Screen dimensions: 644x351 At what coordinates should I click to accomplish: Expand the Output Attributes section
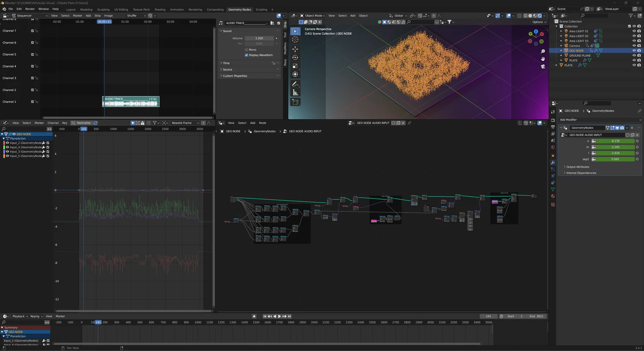[x=578, y=167]
